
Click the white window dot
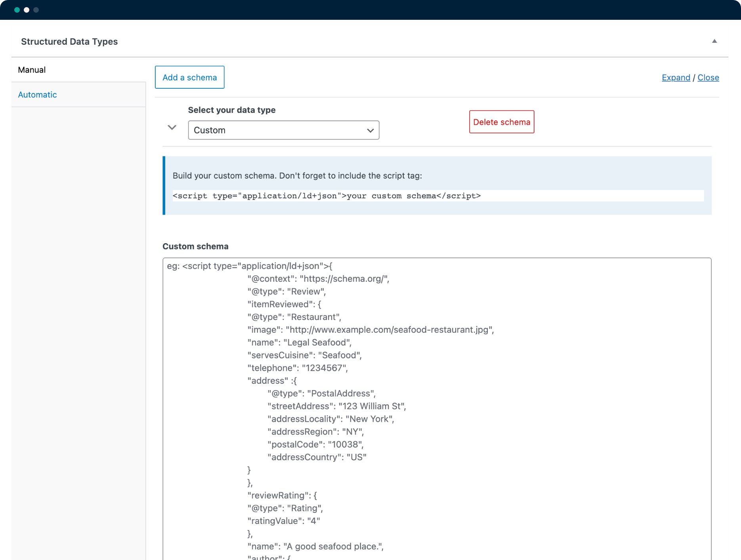[x=27, y=10]
